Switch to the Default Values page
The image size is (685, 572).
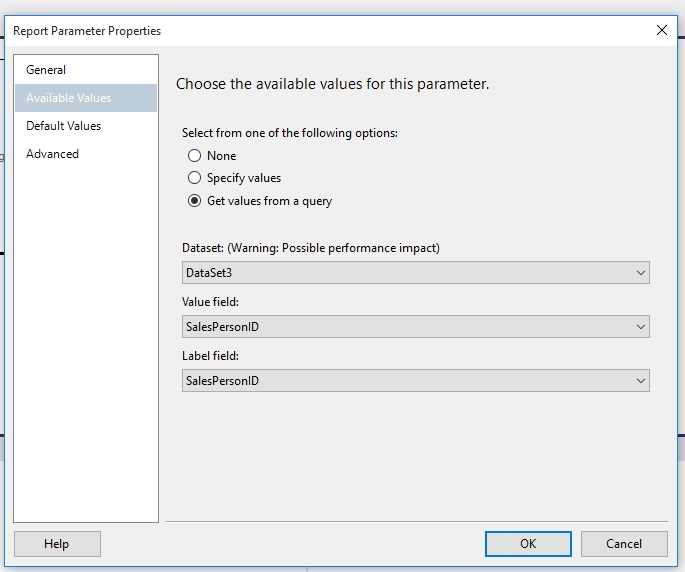click(x=63, y=126)
